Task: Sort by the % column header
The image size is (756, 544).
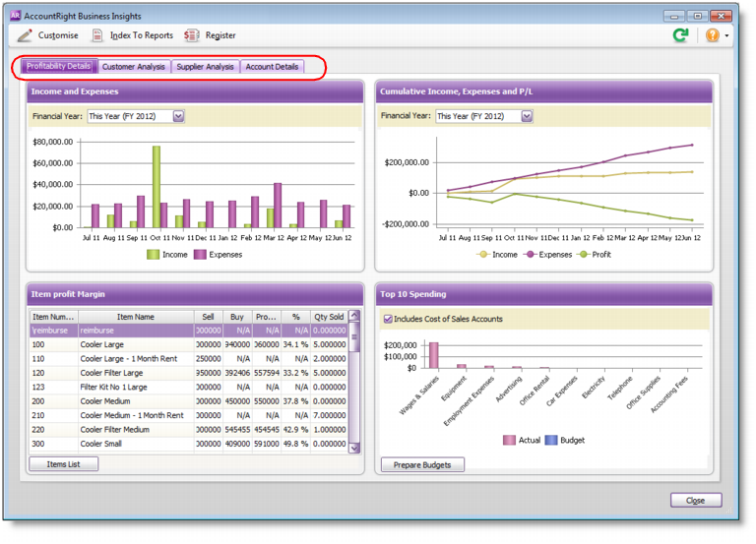Action: [295, 317]
